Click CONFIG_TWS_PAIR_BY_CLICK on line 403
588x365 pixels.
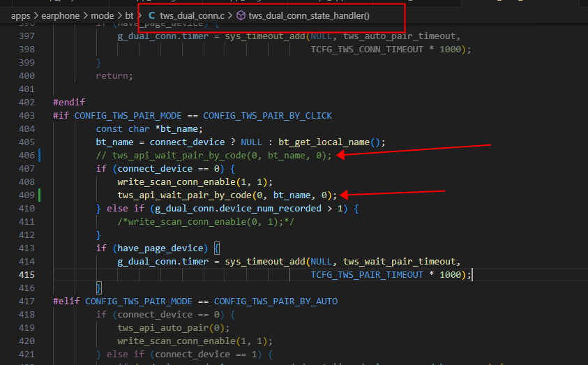pos(267,116)
